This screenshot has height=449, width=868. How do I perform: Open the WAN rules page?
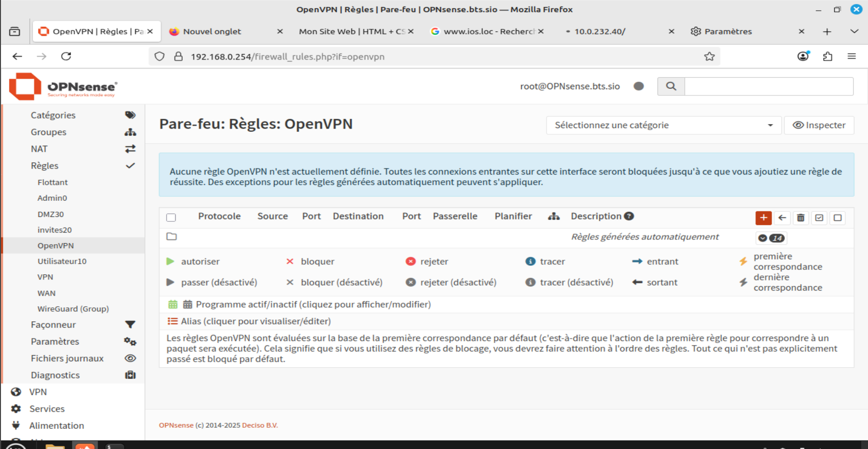pyautogui.click(x=46, y=293)
